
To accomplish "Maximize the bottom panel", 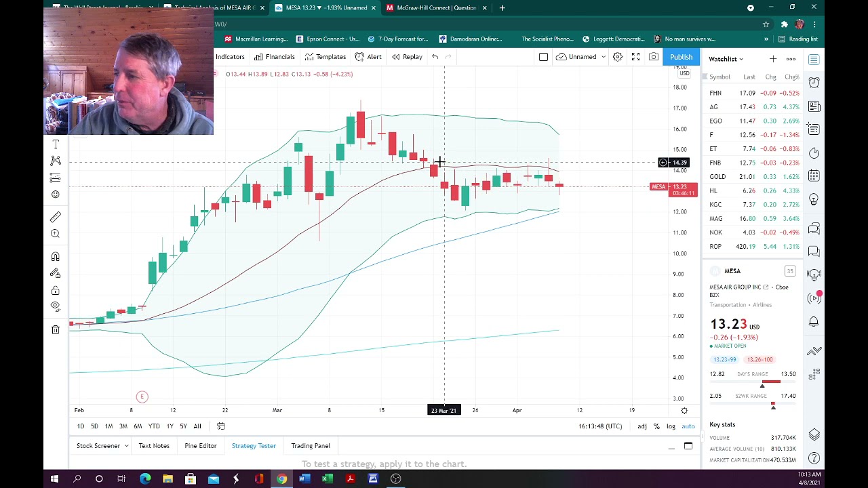I will tap(688, 446).
